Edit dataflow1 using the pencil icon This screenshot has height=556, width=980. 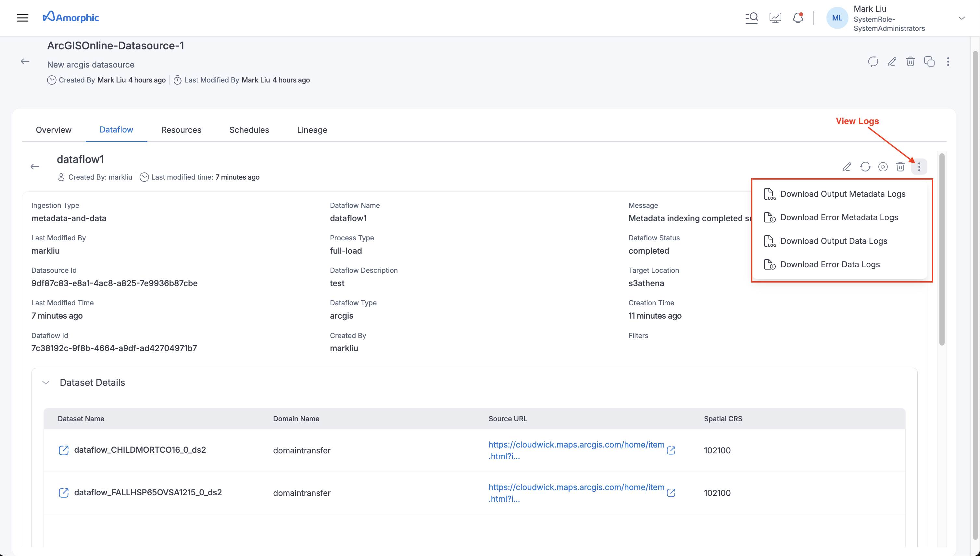tap(847, 167)
